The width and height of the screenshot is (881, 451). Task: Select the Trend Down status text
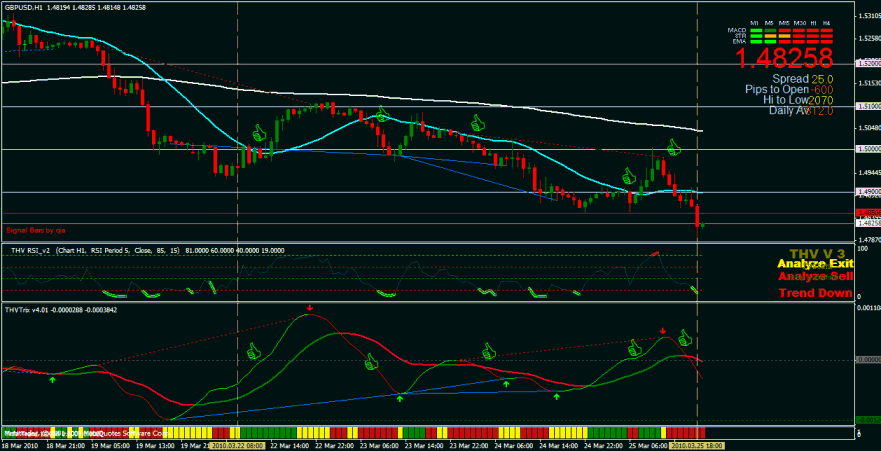[x=815, y=294]
